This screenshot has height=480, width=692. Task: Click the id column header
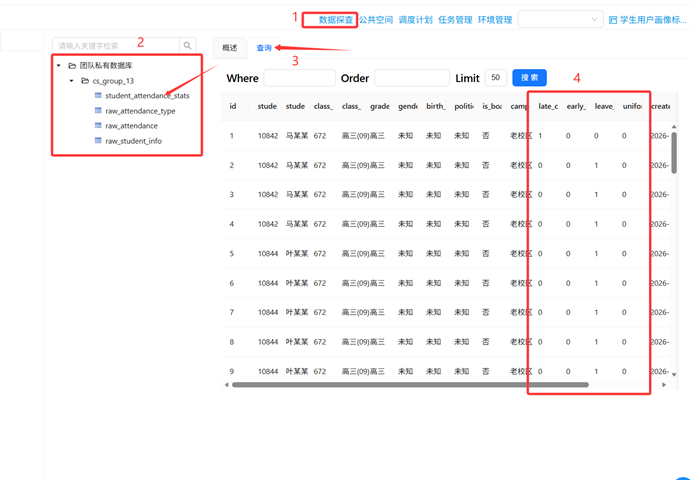233,106
